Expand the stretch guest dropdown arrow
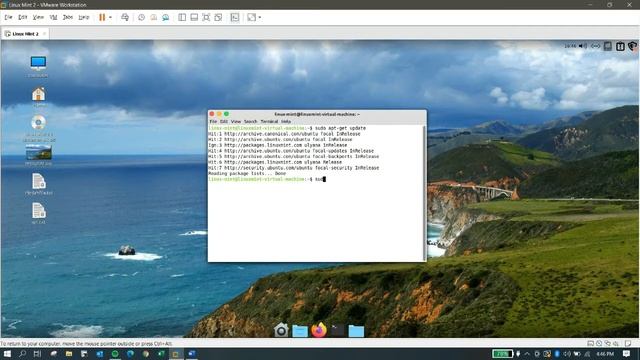 click(260, 17)
